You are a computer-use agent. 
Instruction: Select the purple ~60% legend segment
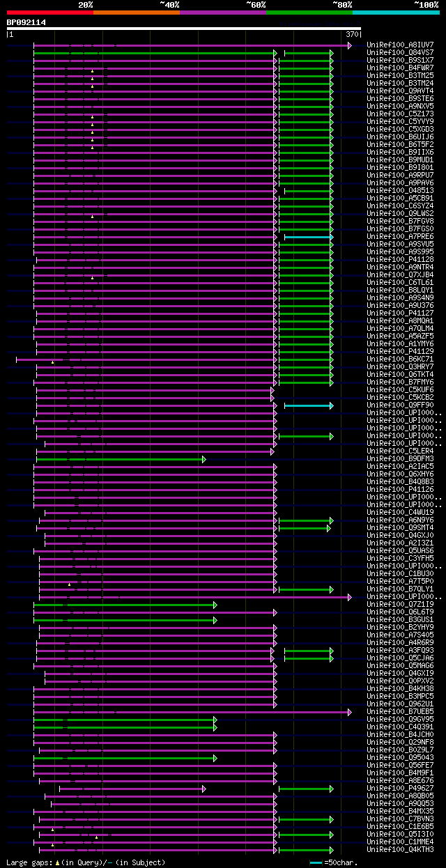[x=223, y=13]
